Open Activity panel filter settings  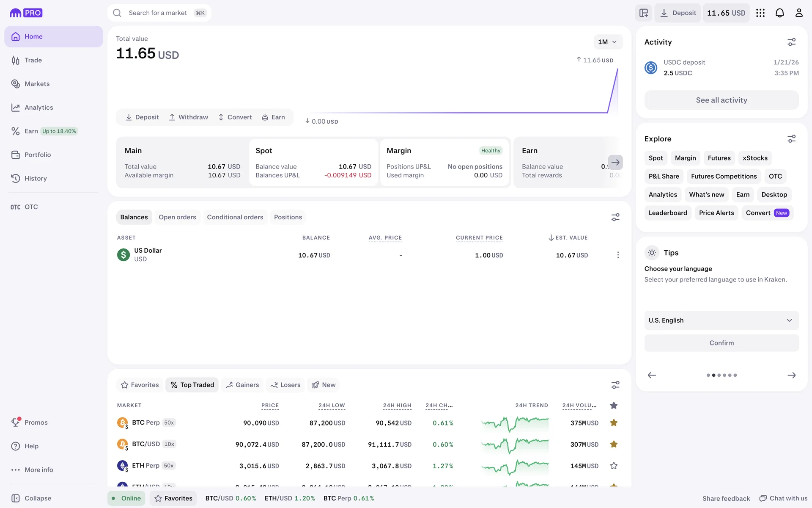pos(791,42)
